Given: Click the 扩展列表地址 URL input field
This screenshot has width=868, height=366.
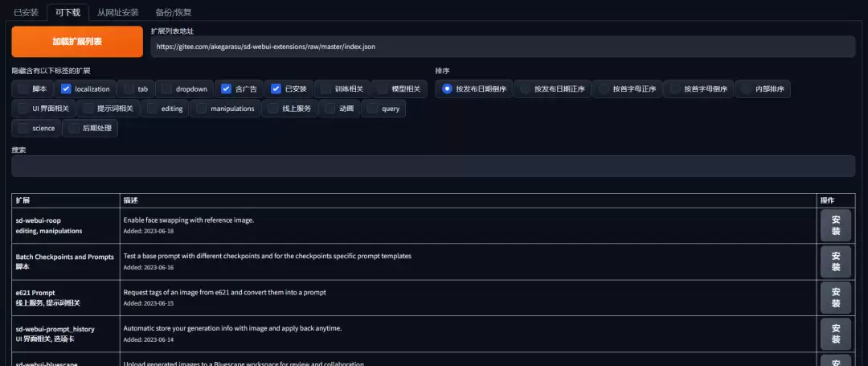Looking at the screenshot, I should point(502,47).
